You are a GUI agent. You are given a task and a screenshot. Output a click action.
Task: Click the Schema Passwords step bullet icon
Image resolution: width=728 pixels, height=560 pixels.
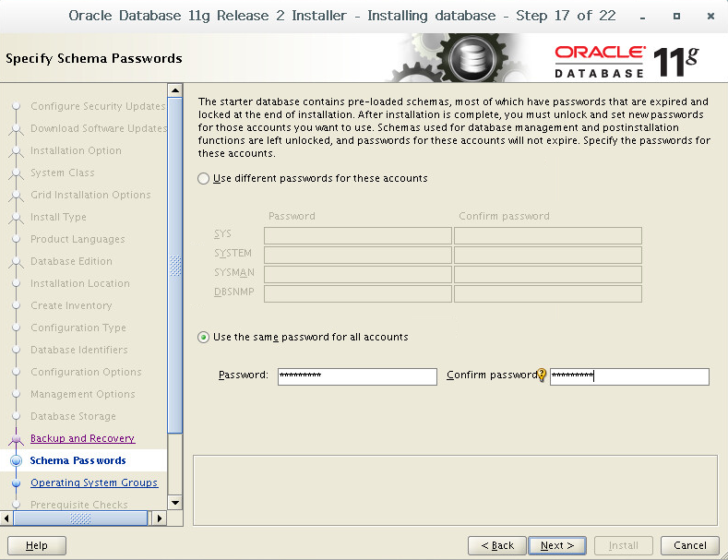click(x=17, y=460)
